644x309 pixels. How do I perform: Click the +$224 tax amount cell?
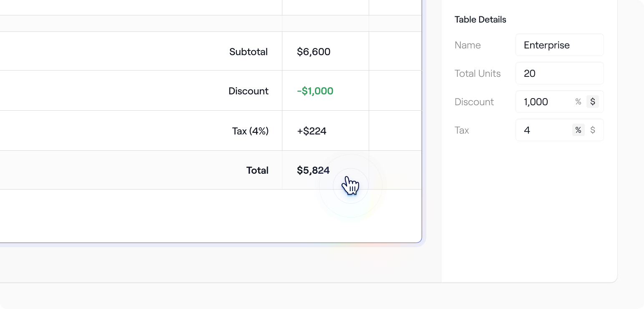point(312,131)
